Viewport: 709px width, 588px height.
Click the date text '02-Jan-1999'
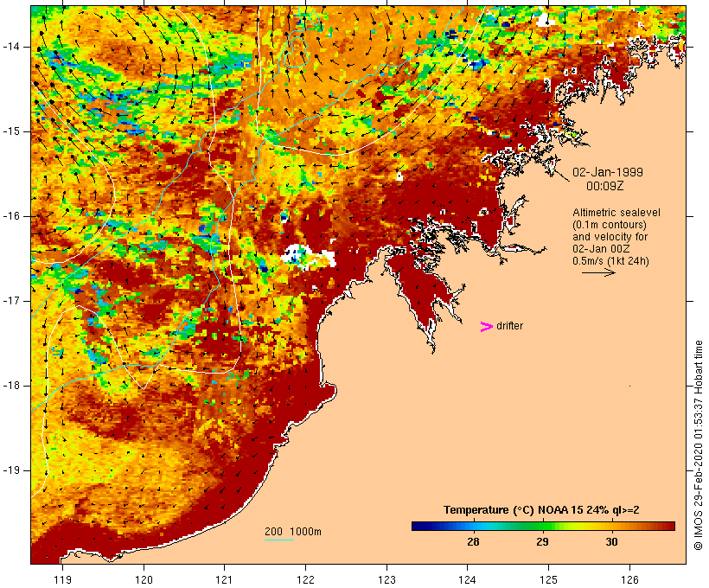608,172
